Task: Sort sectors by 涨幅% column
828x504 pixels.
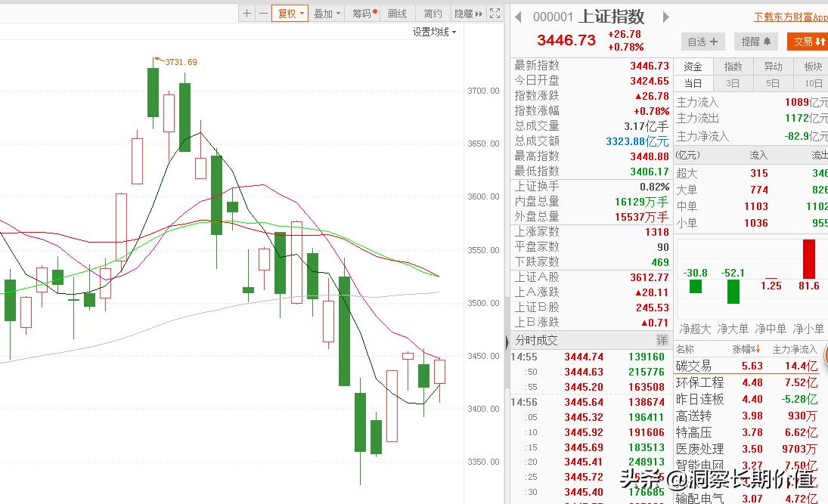Action: coord(746,349)
